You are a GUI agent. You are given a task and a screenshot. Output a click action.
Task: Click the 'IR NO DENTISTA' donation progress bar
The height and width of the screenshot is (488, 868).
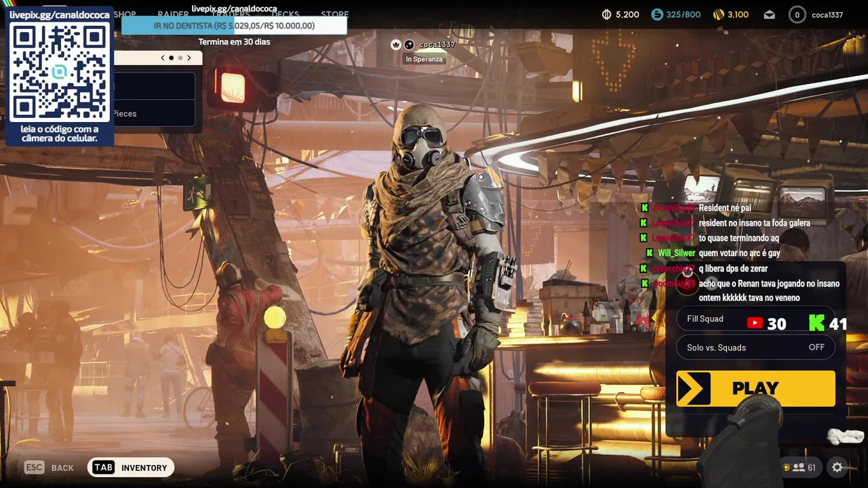[x=234, y=26]
